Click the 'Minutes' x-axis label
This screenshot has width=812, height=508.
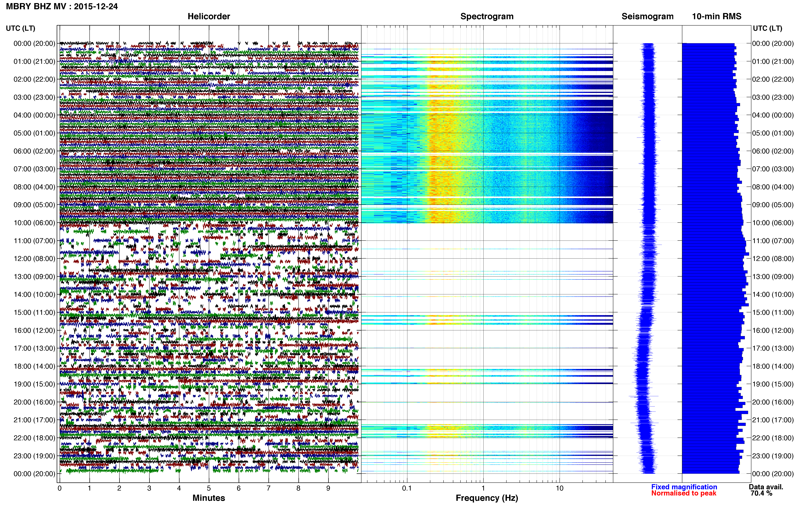click(x=209, y=498)
